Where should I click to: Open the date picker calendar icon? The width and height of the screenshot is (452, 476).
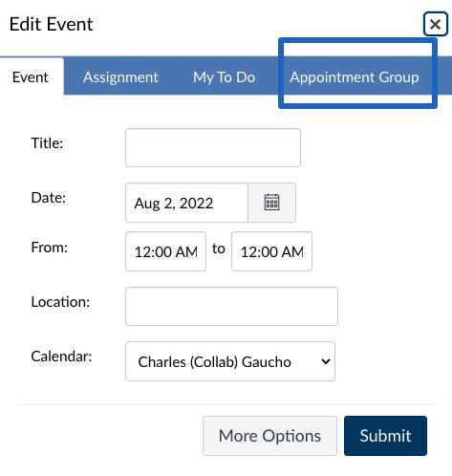coord(271,203)
